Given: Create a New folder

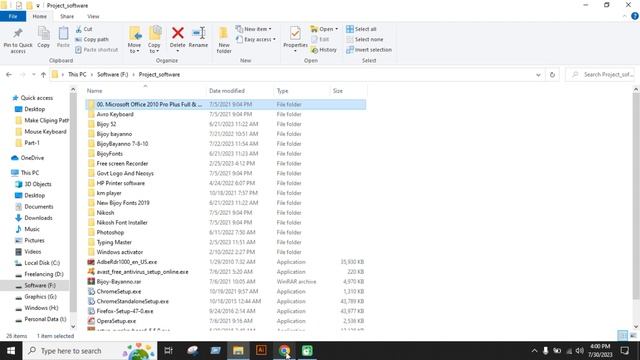Looking at the screenshot, I should pos(224,40).
